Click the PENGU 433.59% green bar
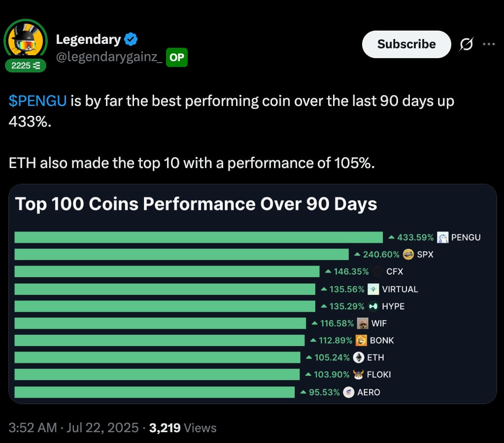This screenshot has height=443, width=504. [x=199, y=237]
